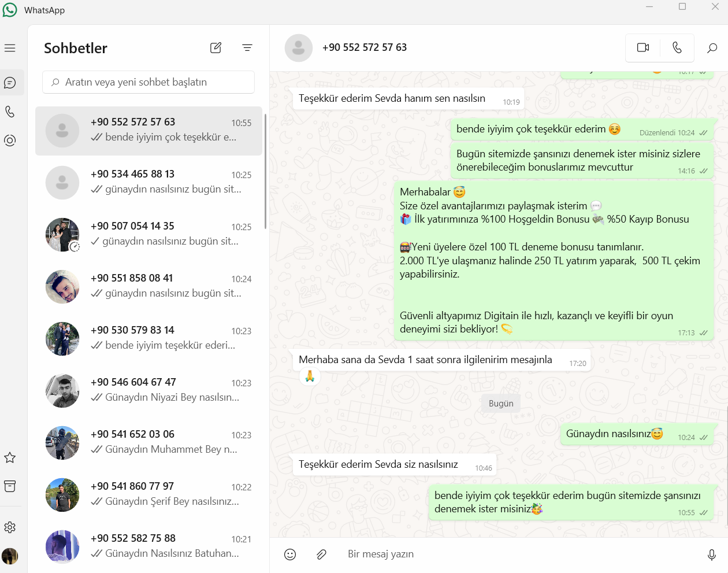This screenshot has height=573, width=728.
Task: Open chat with +90 507 054 14 35
Action: [x=148, y=235]
